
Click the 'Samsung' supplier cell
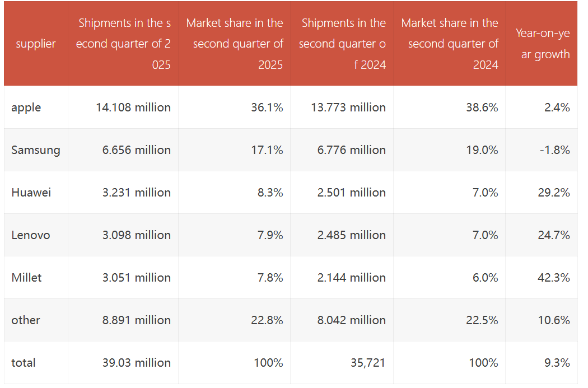pyautogui.click(x=36, y=150)
